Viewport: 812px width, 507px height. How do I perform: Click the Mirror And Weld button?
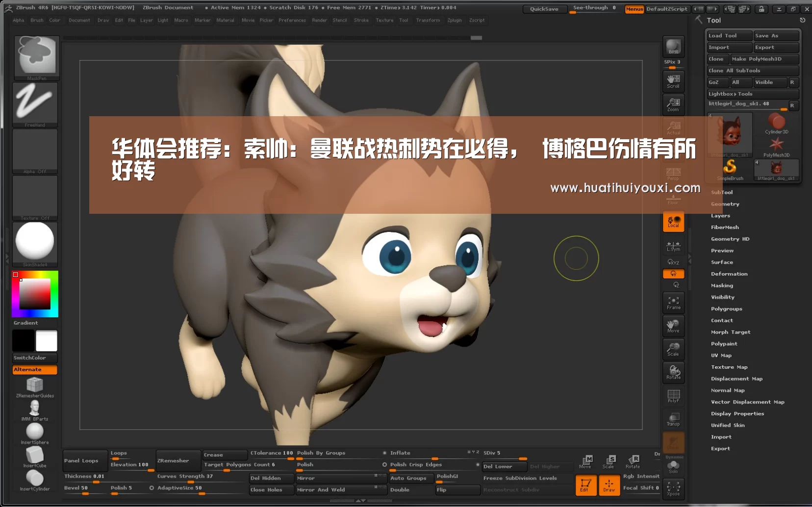click(x=341, y=490)
